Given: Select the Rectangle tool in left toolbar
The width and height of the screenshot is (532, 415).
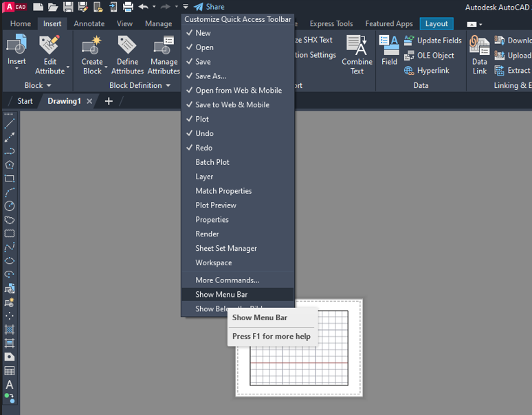Looking at the screenshot, I should (10, 179).
